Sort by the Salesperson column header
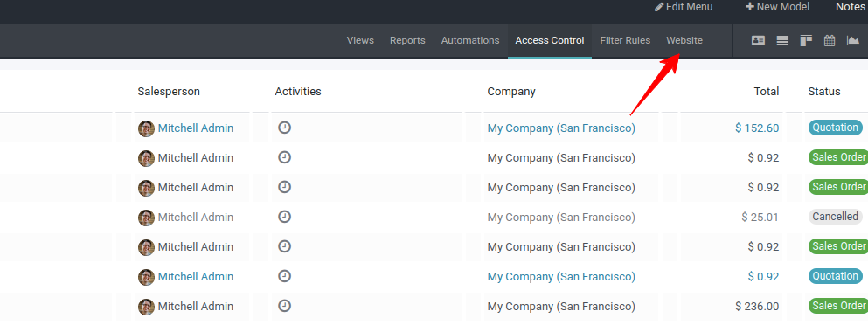 click(x=169, y=92)
